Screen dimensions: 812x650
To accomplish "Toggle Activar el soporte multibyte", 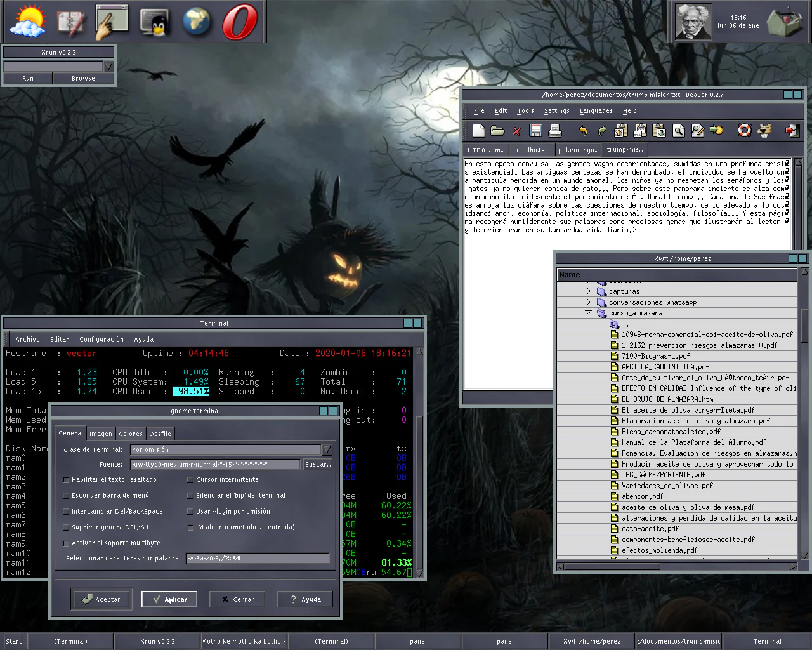I will point(66,543).
